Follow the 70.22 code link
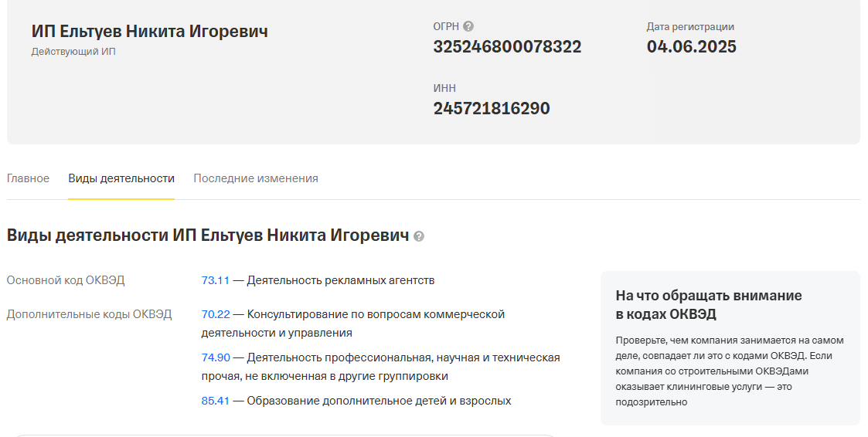The image size is (868, 437). point(216,314)
